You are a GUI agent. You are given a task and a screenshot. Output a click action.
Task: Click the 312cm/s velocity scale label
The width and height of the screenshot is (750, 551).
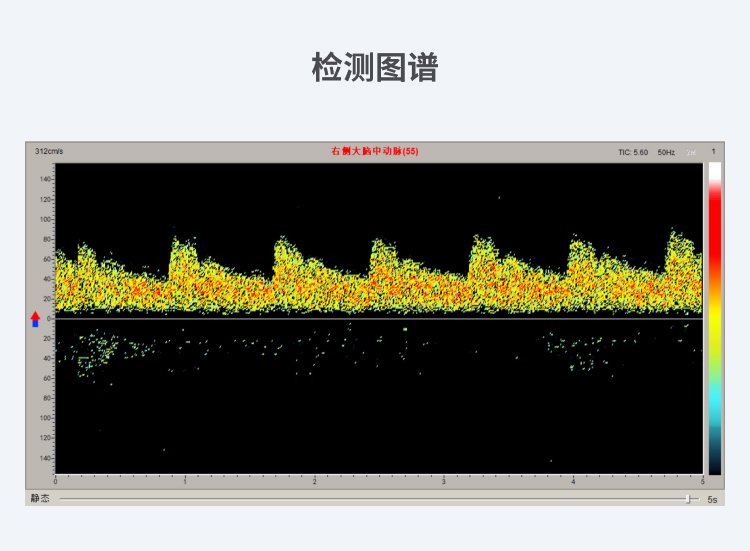(48, 151)
